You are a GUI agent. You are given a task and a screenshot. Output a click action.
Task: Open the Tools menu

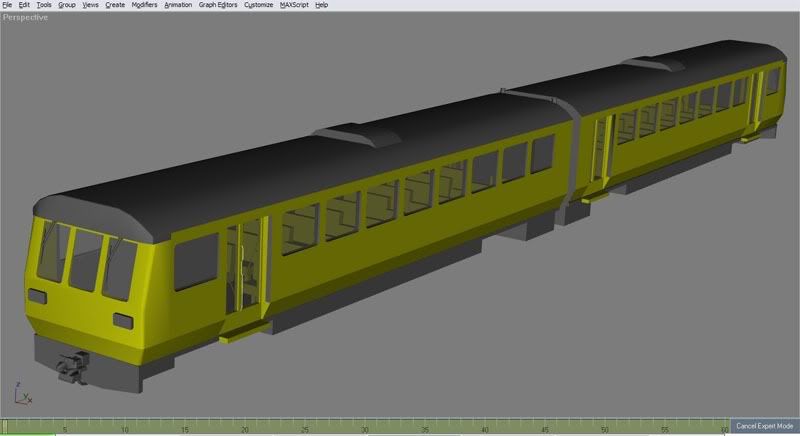(44, 5)
